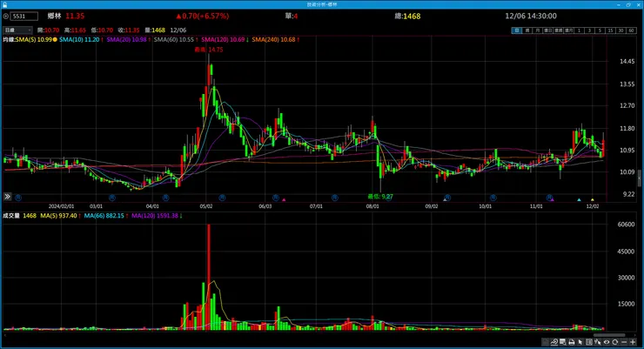The height and width of the screenshot is (349, 644).
Task: Click the SMA(10) 11.20 indicator label
Action: (x=79, y=39)
